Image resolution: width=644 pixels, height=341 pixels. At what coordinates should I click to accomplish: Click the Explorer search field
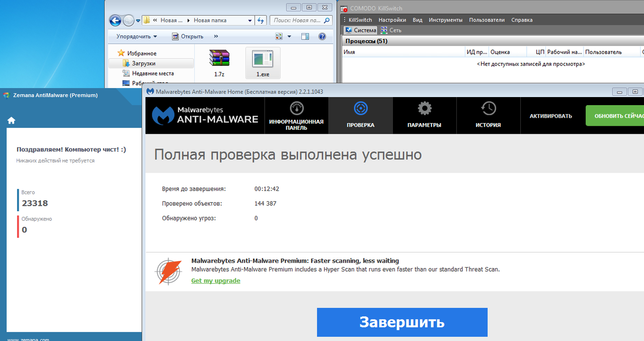click(301, 21)
